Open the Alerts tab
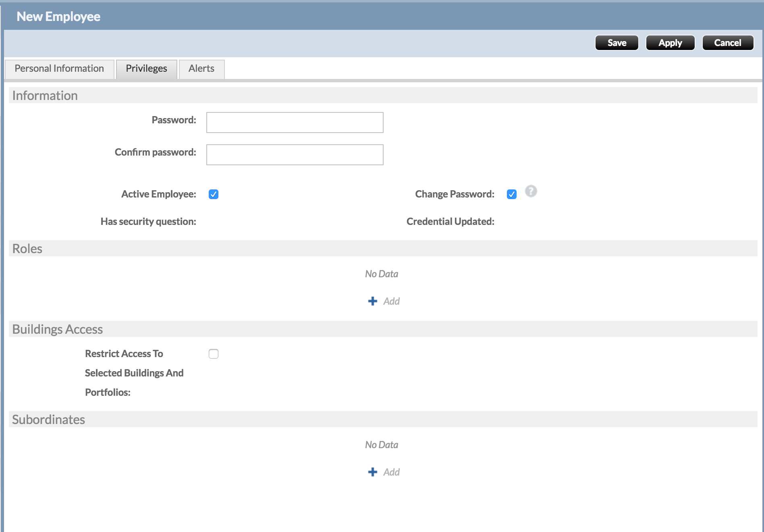The height and width of the screenshot is (532, 764). (201, 69)
